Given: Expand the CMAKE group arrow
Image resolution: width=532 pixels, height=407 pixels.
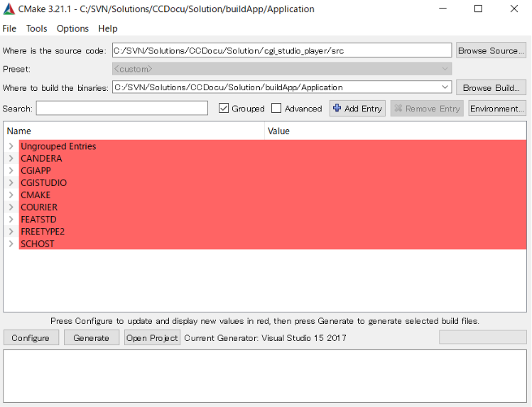Looking at the screenshot, I should (x=11, y=195).
